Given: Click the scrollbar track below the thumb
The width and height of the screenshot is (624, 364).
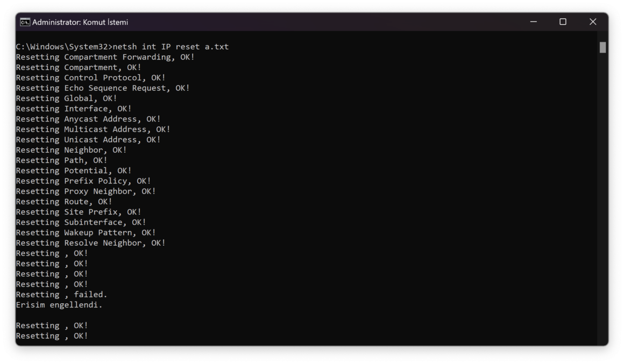Looking at the screenshot, I should pyautogui.click(x=602, y=199).
